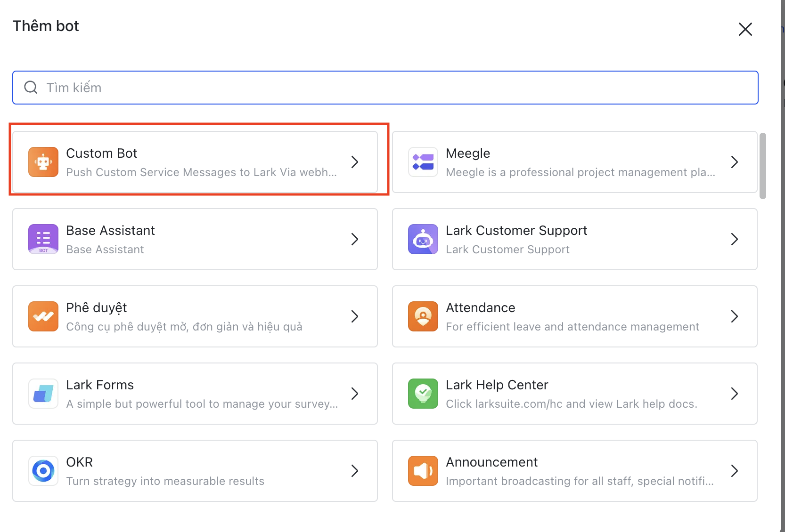Image resolution: width=785 pixels, height=532 pixels.
Task: Click the bot list vertical scrollbar
Action: (762, 166)
